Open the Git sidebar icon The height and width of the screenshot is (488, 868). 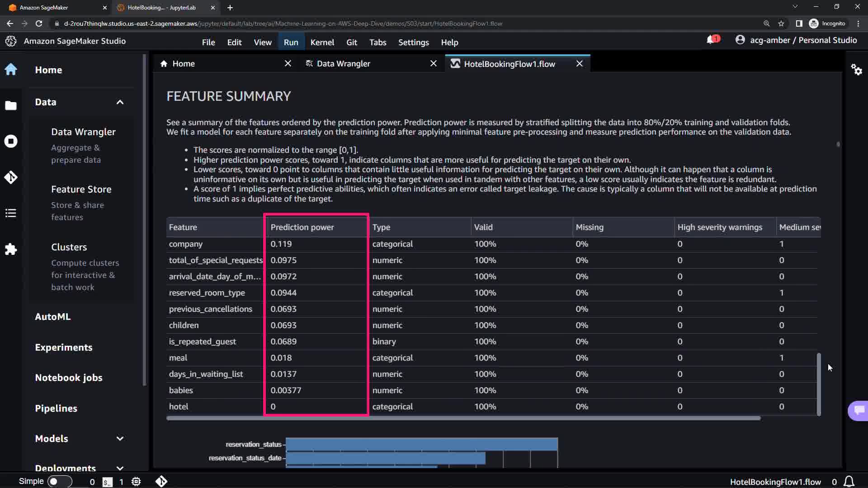point(11,177)
